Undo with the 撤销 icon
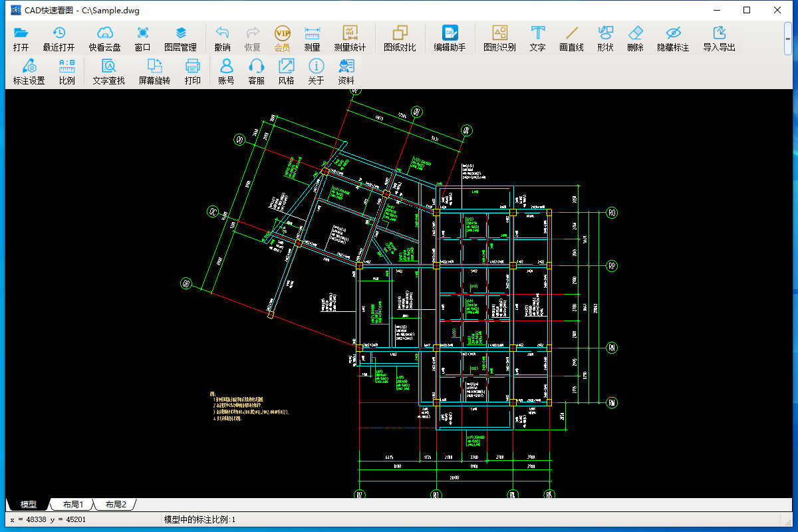The image size is (798, 532). tap(222, 39)
